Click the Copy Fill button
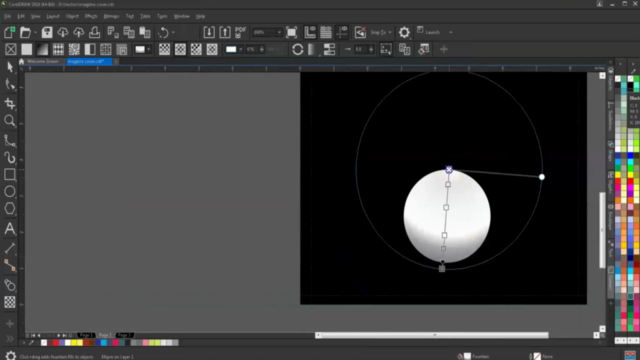Image resolution: width=640 pixels, height=360 pixels. [404, 49]
